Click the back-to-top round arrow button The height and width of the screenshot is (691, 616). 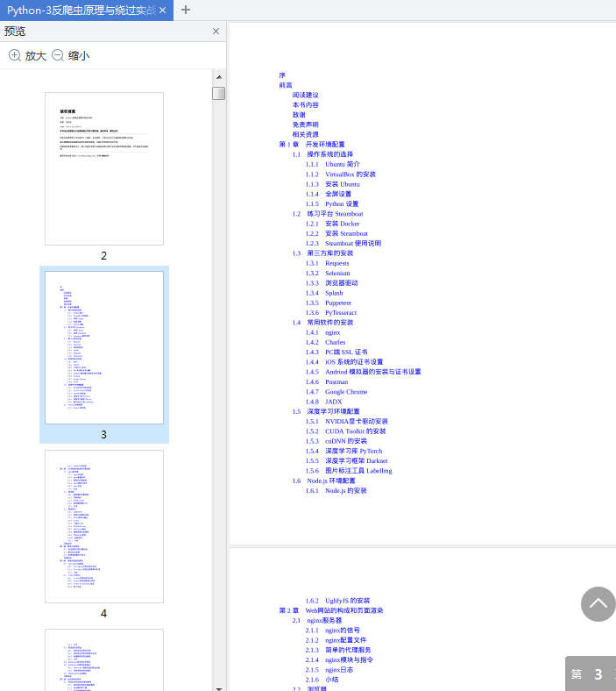click(x=598, y=603)
